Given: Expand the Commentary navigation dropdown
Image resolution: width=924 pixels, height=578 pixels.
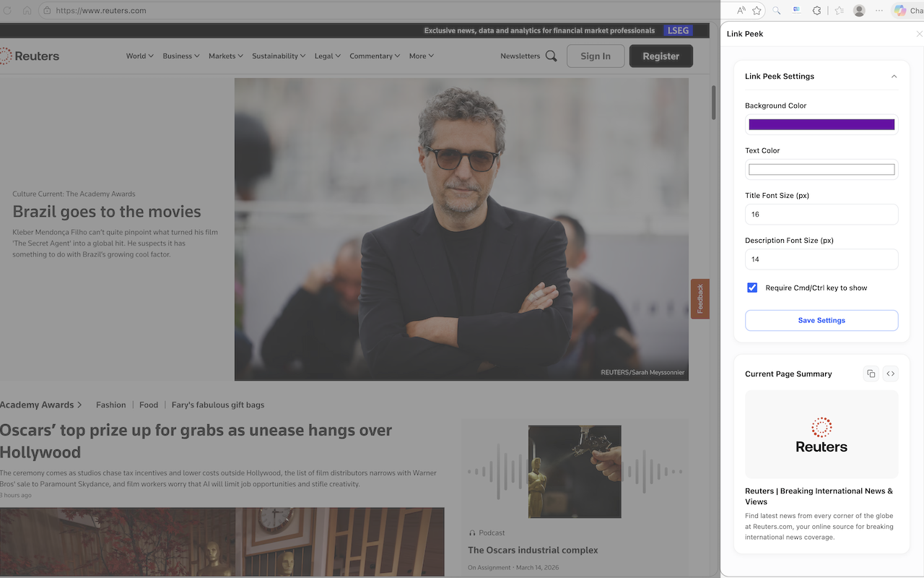Looking at the screenshot, I should [375, 56].
